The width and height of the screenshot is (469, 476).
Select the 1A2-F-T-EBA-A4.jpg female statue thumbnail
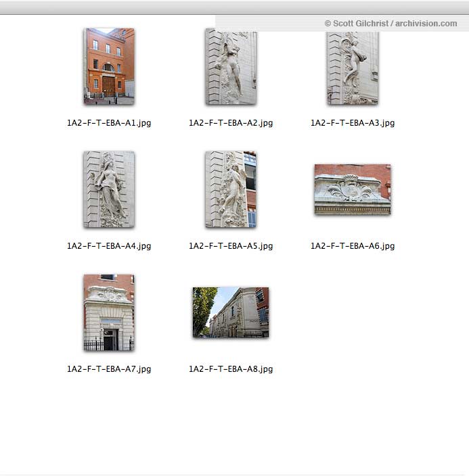[109, 189]
